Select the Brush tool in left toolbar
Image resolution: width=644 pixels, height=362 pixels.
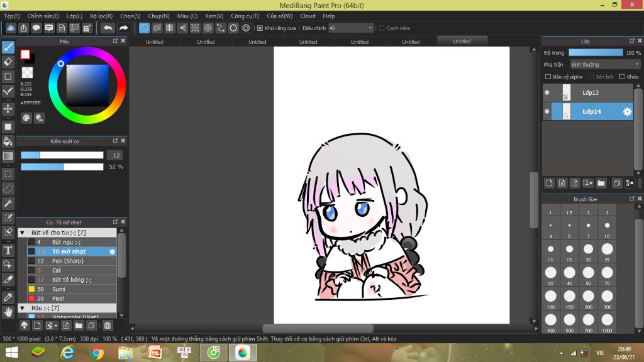tap(8, 48)
